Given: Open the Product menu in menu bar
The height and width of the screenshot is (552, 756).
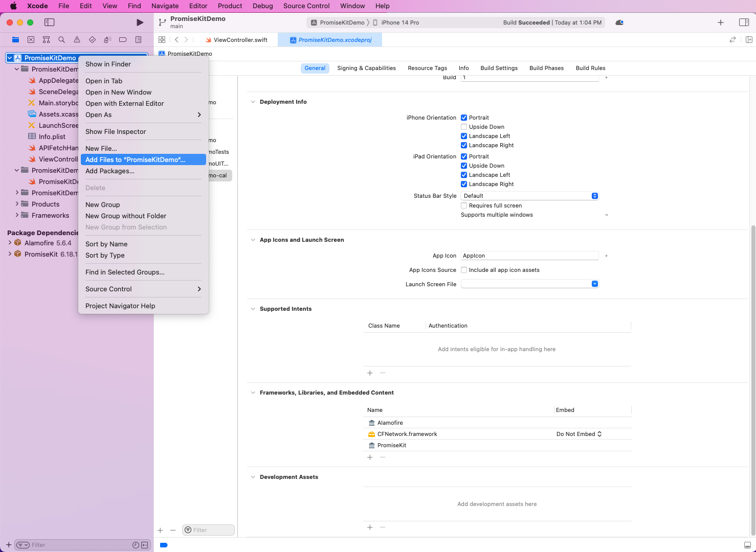Looking at the screenshot, I should [x=230, y=6].
